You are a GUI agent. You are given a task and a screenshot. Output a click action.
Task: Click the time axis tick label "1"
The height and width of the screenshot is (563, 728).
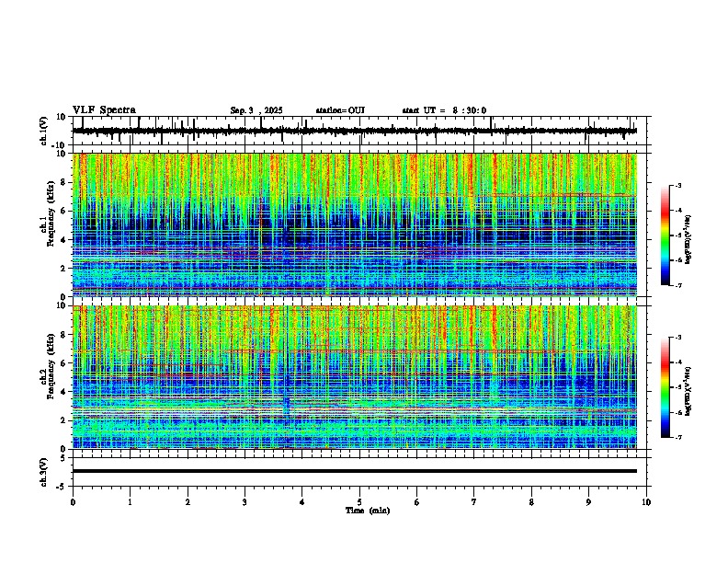click(130, 502)
